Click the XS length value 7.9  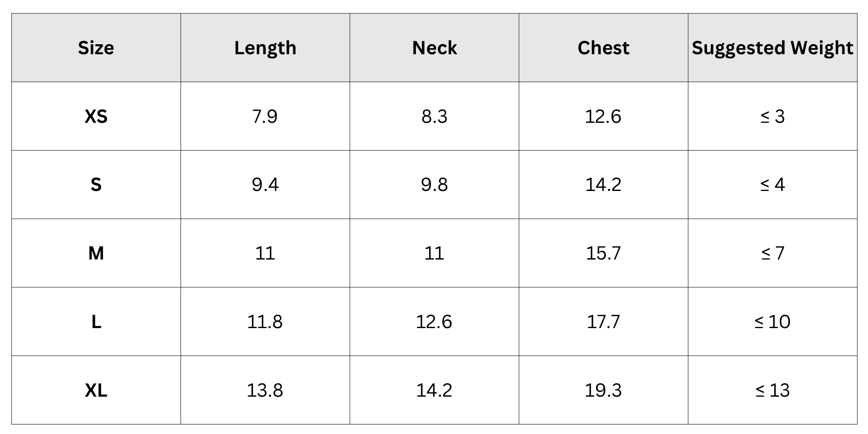265,116
